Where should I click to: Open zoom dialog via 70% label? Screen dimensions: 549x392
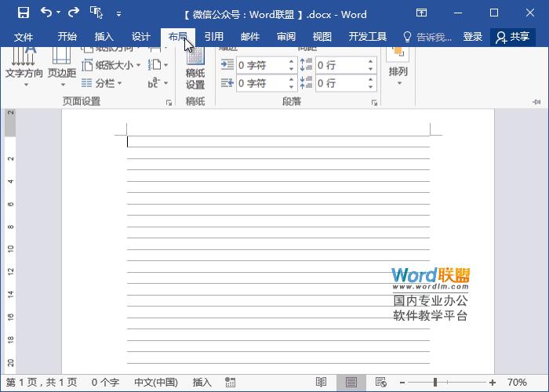(517, 383)
